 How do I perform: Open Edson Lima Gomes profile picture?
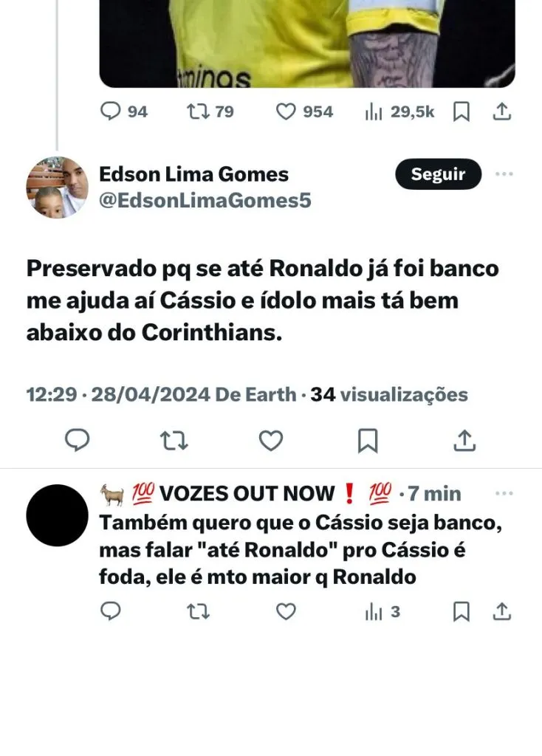(x=57, y=188)
